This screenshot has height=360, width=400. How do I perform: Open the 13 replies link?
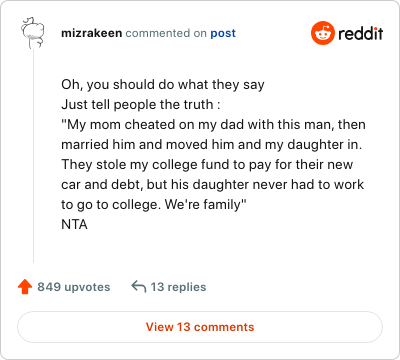[178, 287]
